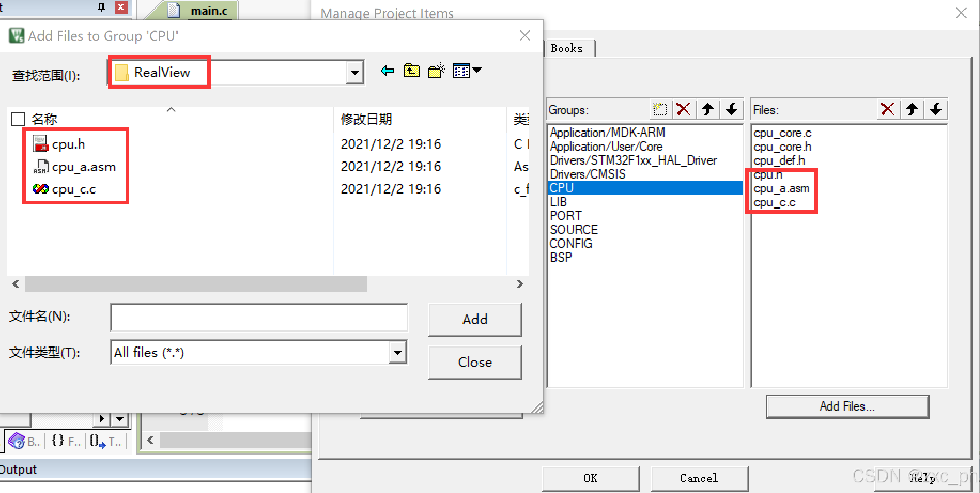This screenshot has height=493, width=980.
Task: Open the Templates tab at bottom panel
Action: point(105,441)
